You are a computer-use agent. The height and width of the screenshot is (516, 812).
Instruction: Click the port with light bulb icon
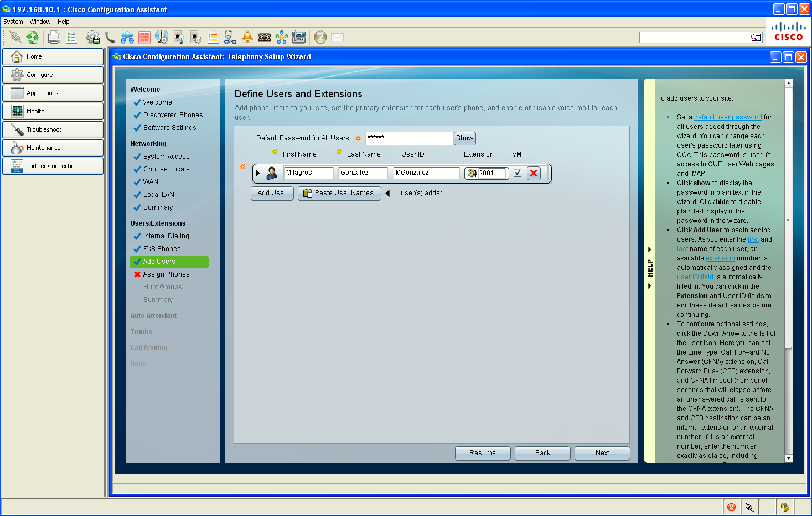click(x=179, y=37)
